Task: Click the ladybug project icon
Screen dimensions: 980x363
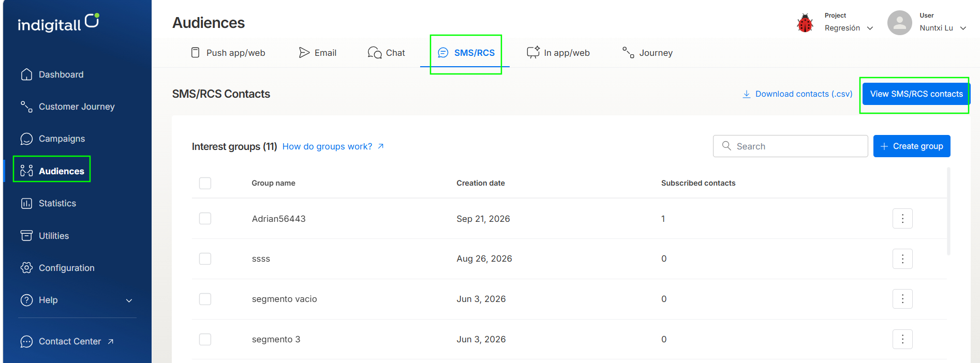Action: pos(805,23)
